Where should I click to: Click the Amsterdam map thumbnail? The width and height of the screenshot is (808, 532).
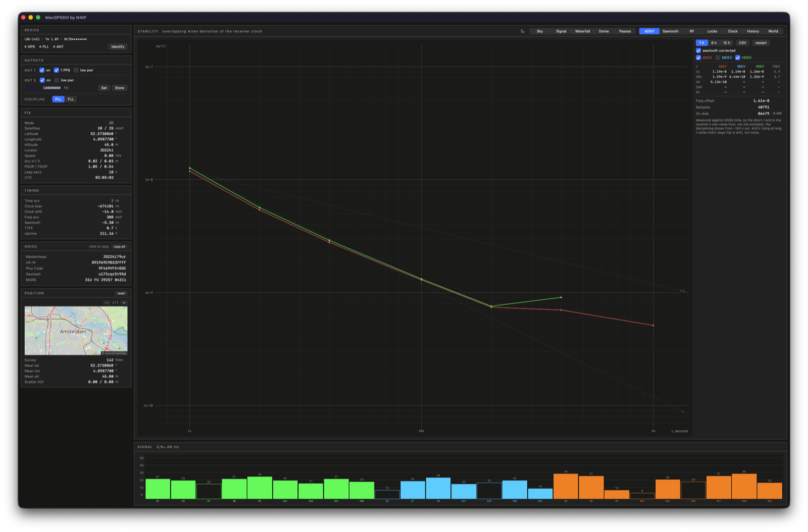(76, 331)
